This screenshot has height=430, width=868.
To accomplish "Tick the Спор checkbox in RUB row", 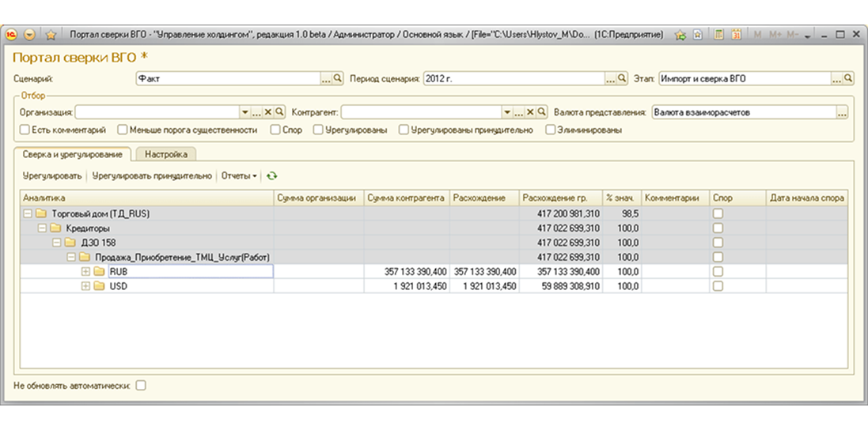I will tap(718, 271).
